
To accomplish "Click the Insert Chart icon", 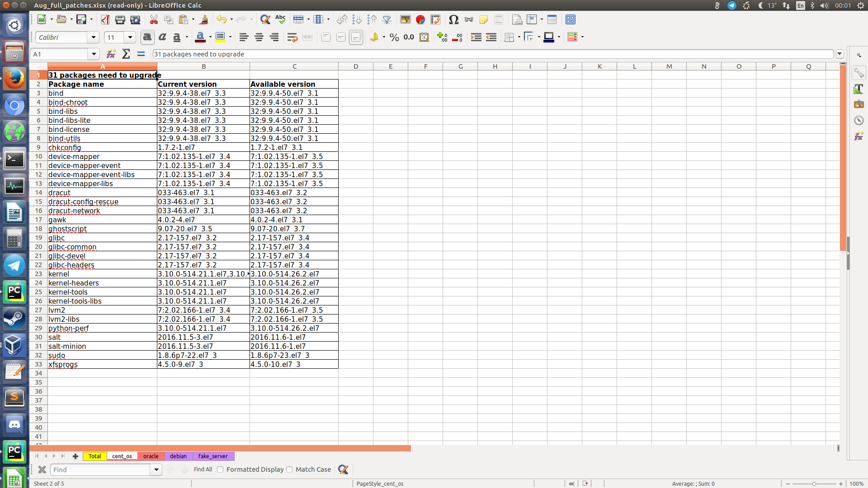I will [420, 19].
